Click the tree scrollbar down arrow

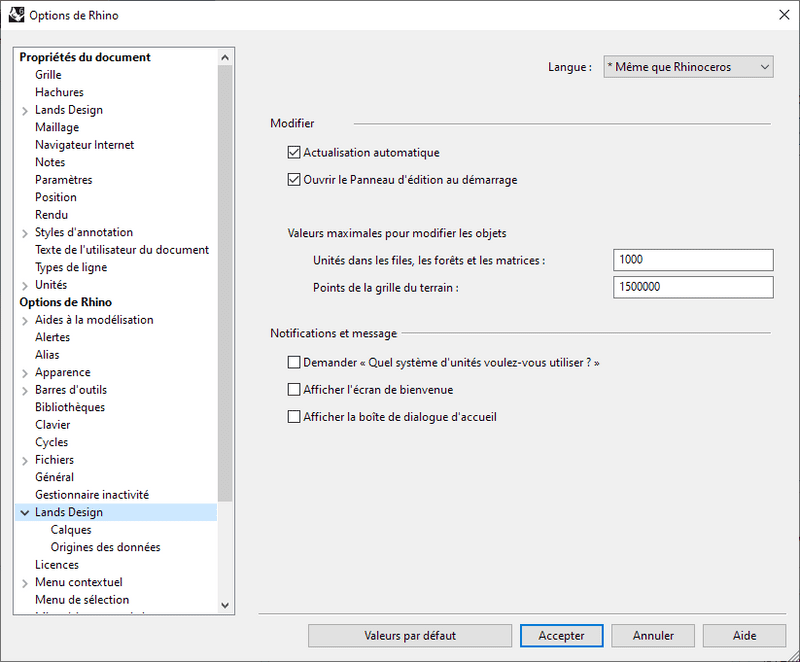point(225,604)
